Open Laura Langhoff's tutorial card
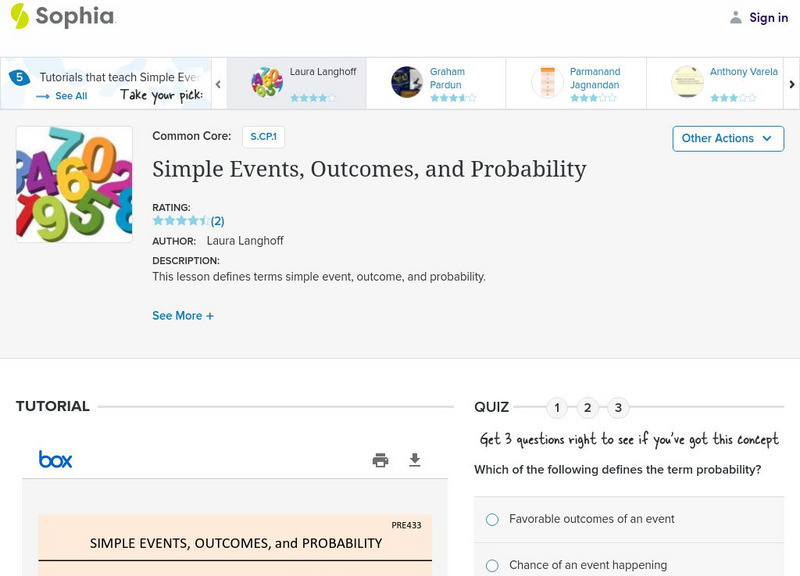Screen dimensions: 800x576 pos(296,83)
